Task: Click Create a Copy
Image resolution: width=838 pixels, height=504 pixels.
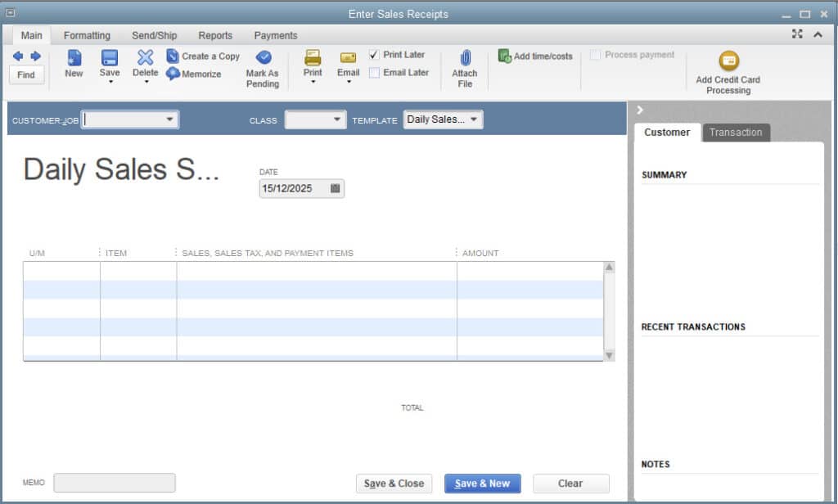Action: (x=204, y=56)
